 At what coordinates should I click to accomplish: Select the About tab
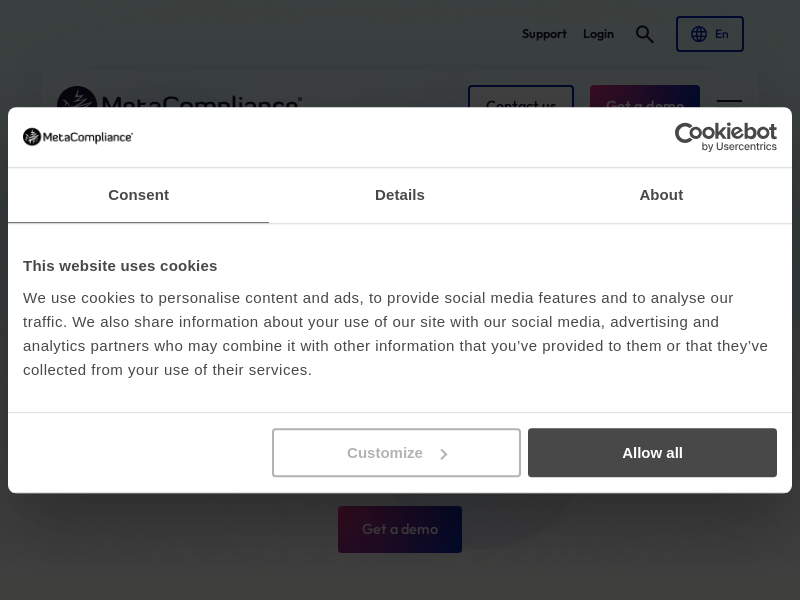(661, 195)
